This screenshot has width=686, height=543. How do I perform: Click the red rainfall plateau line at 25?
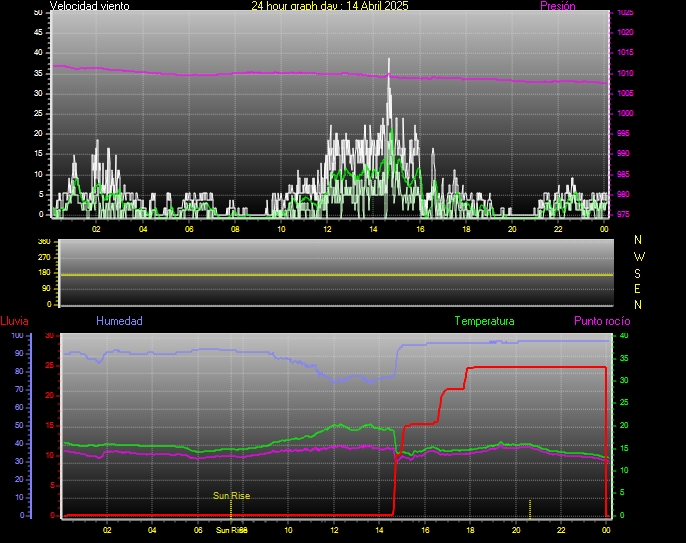(536, 367)
